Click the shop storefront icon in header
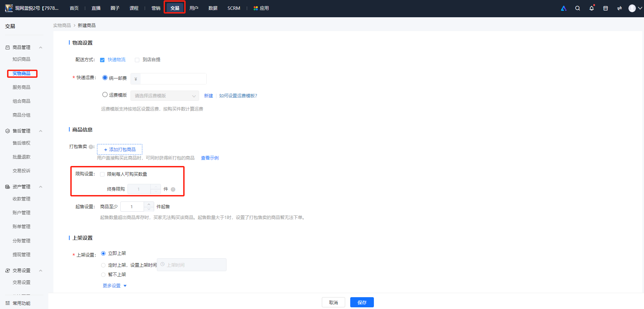Viewport: 644px width, 309px height. point(605,8)
